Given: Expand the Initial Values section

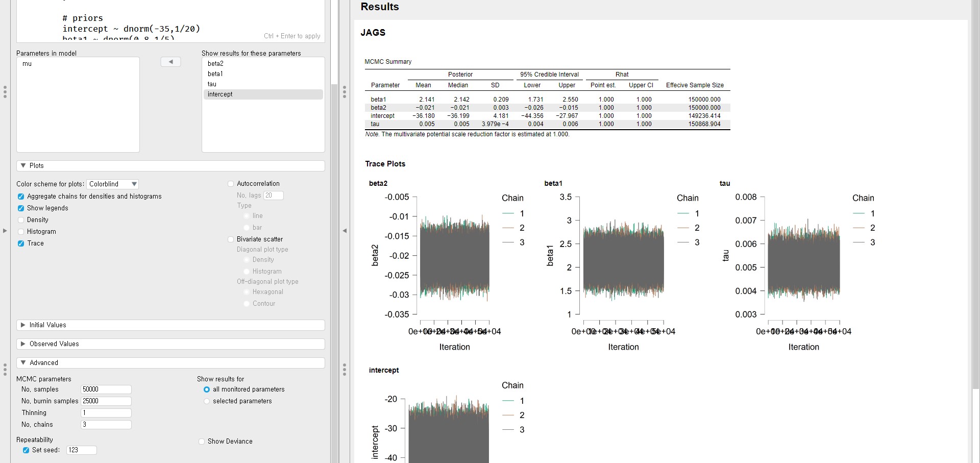Looking at the screenshot, I should [x=23, y=325].
